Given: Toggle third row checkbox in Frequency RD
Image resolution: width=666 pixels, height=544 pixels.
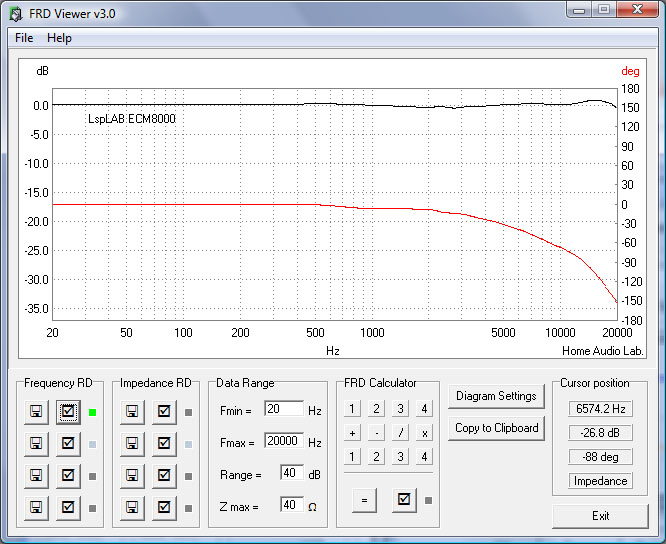Looking at the screenshot, I should pos(68,475).
